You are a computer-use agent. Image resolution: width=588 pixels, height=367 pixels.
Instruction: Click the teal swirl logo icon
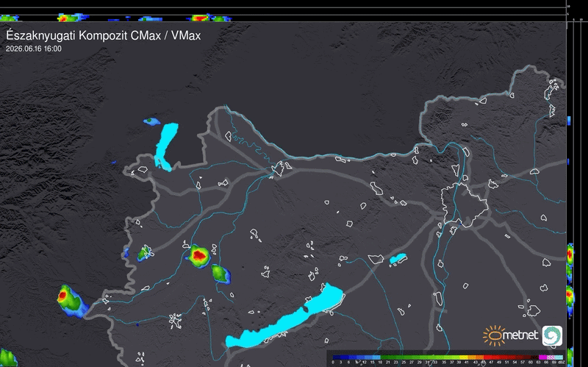point(552,335)
